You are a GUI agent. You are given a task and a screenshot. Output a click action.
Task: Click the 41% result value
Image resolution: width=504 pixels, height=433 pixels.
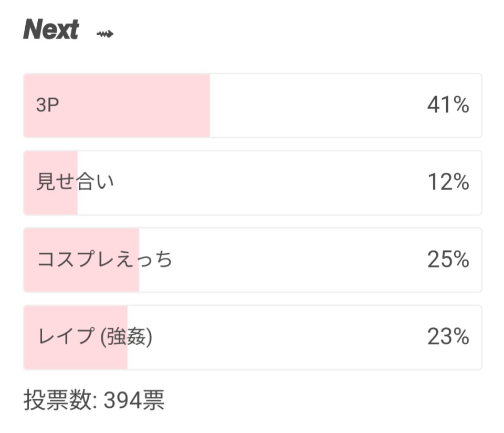pos(448,105)
